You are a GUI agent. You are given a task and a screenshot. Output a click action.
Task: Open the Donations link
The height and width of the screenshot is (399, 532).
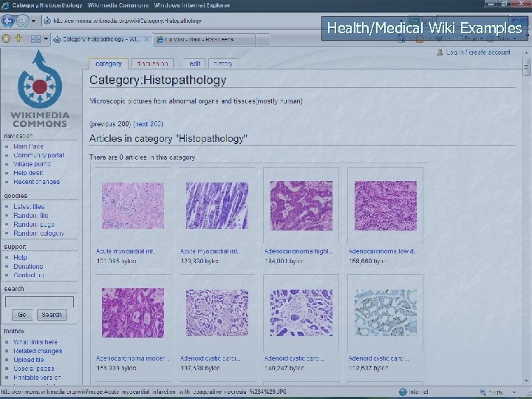28,266
